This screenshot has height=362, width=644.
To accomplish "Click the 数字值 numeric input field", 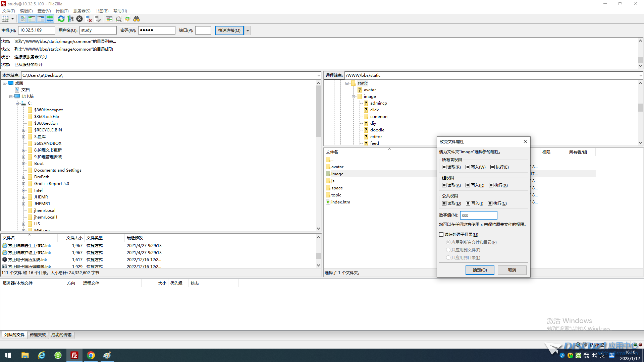I will click(x=478, y=215).
